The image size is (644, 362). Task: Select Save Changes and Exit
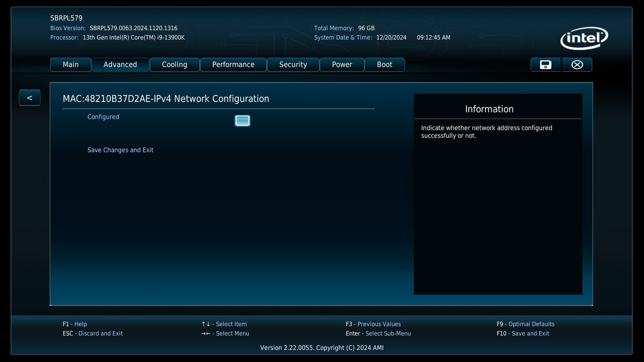tap(120, 150)
